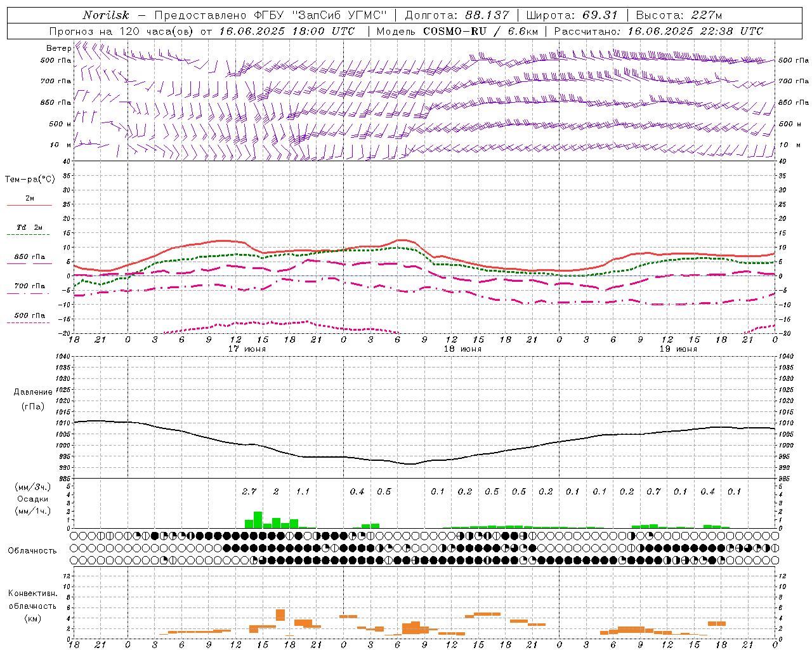Click the Давление pressure panel label
The image size is (812, 650).
pos(33,392)
